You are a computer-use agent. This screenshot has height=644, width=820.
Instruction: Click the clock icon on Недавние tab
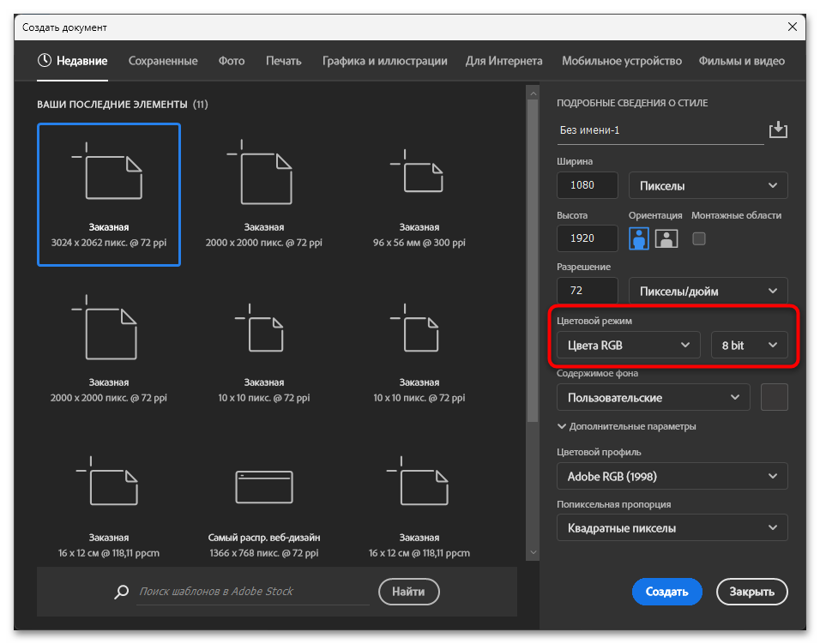click(x=45, y=61)
